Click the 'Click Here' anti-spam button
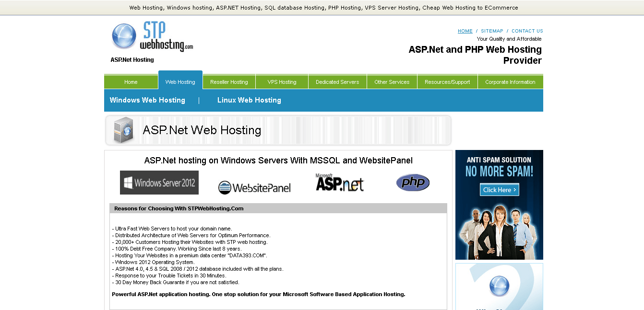This screenshot has width=644, height=310. pos(500,190)
